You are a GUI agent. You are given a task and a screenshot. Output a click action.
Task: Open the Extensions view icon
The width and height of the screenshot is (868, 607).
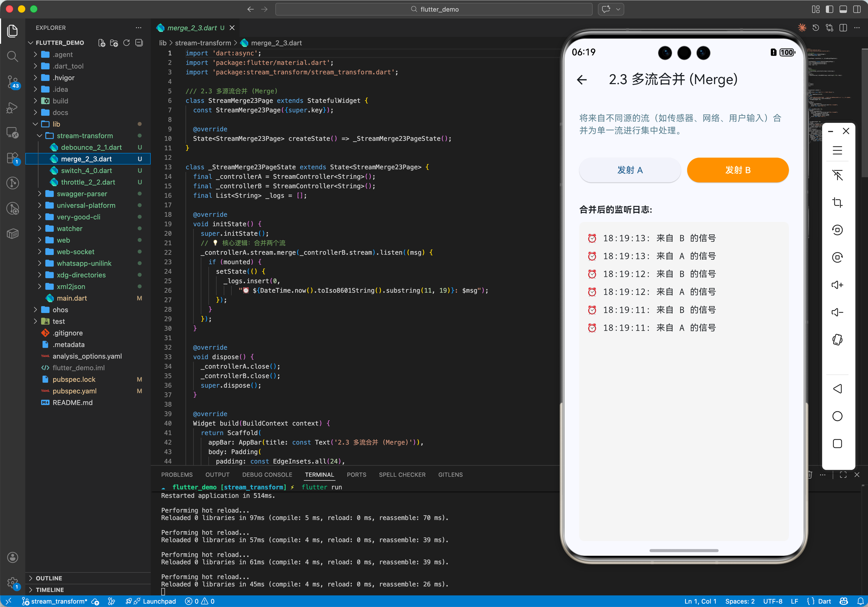pyautogui.click(x=12, y=158)
